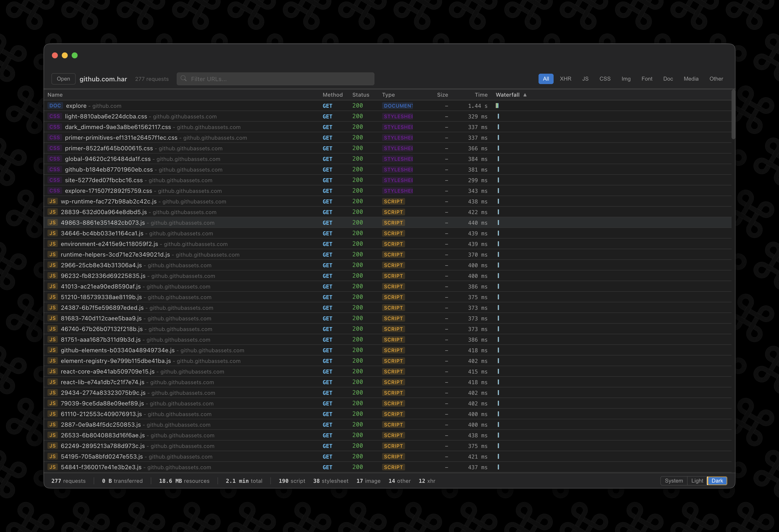This screenshot has width=779, height=532.
Task: Click the CSS badge beside global-94620c216484da1f.css
Action: 55,159
